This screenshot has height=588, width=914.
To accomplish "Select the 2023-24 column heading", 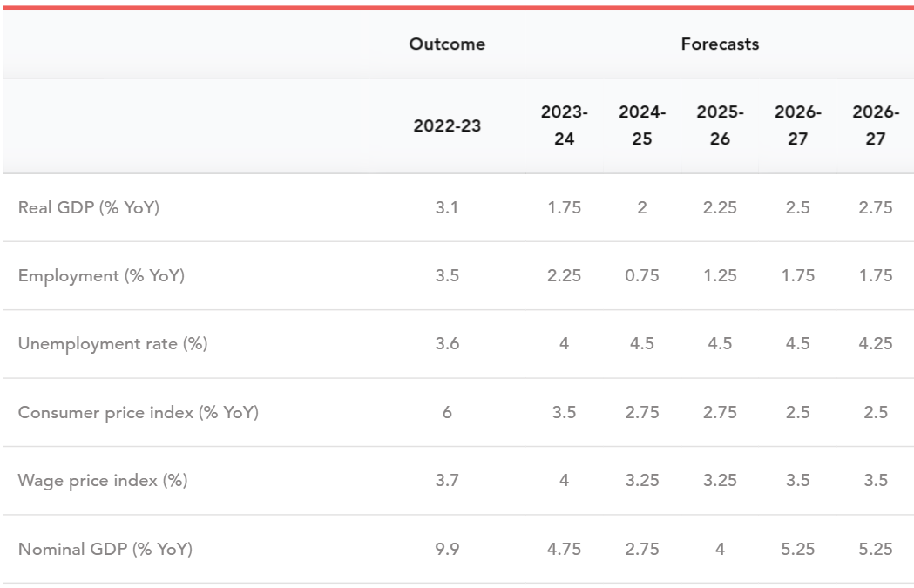I will tap(564, 125).
